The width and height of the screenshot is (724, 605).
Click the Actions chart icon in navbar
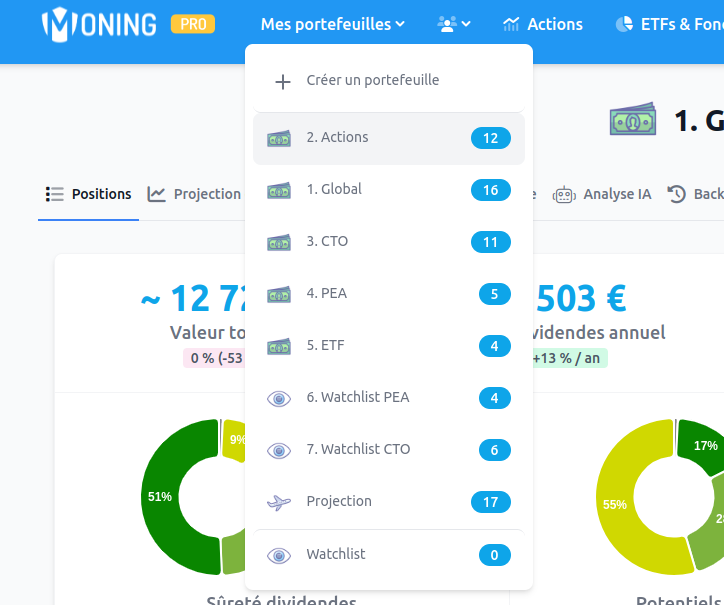(x=511, y=24)
